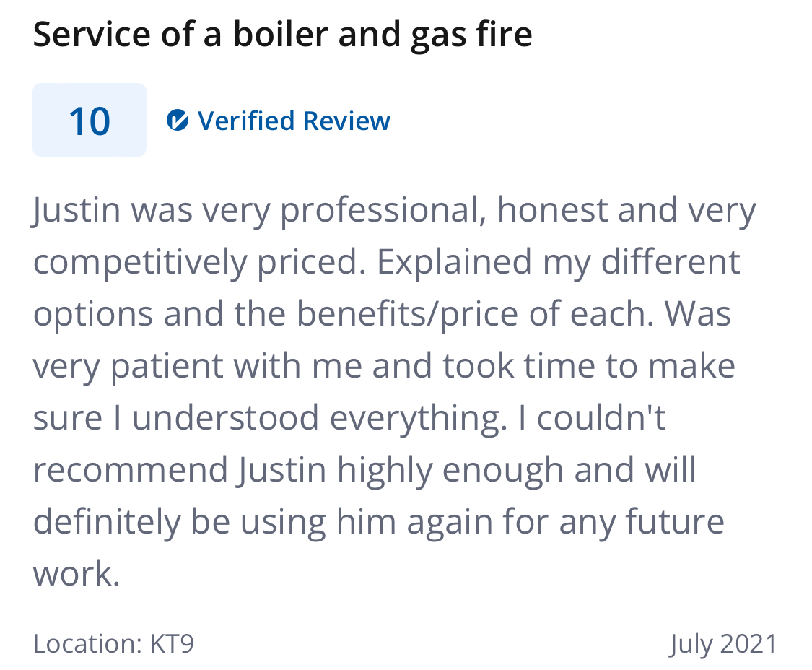Viewport: 812px width, 670px height.
Task: Click the word 'definitely' in the review
Action: click(107, 522)
